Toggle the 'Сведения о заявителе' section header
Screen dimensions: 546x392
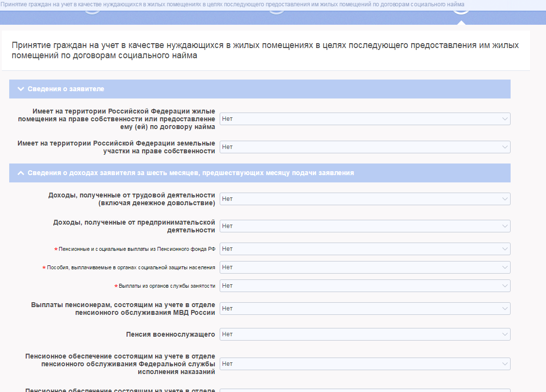(x=66, y=89)
